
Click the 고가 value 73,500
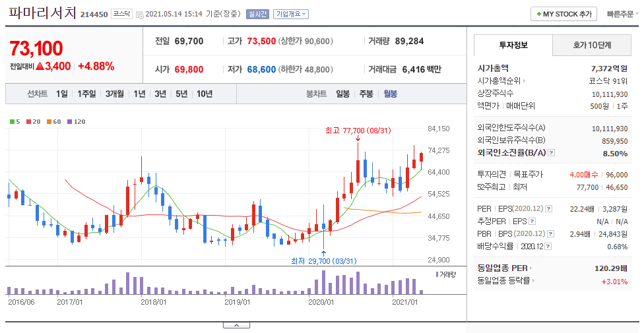261,41
